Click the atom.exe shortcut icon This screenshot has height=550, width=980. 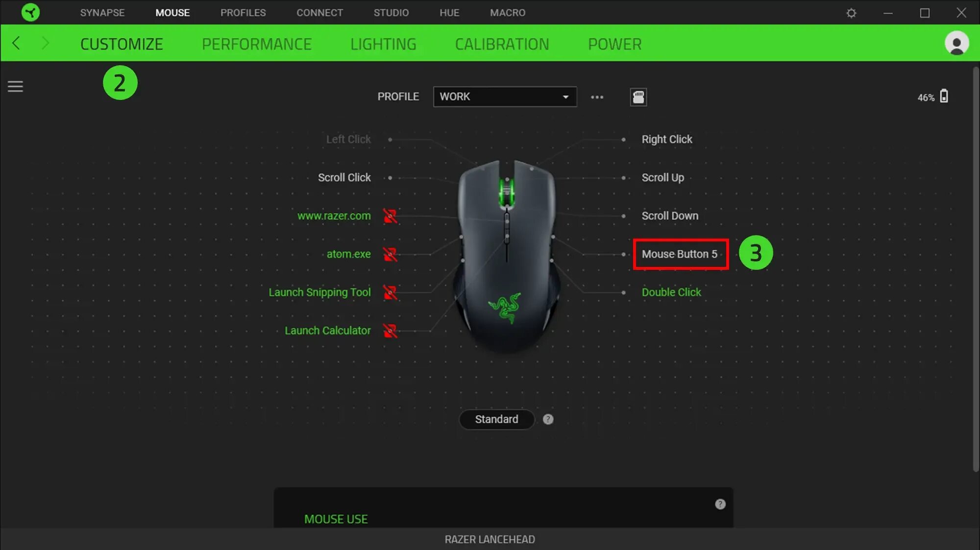click(x=389, y=254)
